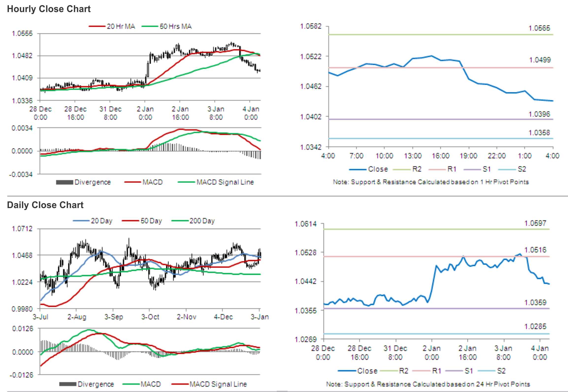The image size is (568, 392).
Task: Click the "3 Jan 8:00" label in hourly candlestick chart
Action: pyautogui.click(x=216, y=113)
